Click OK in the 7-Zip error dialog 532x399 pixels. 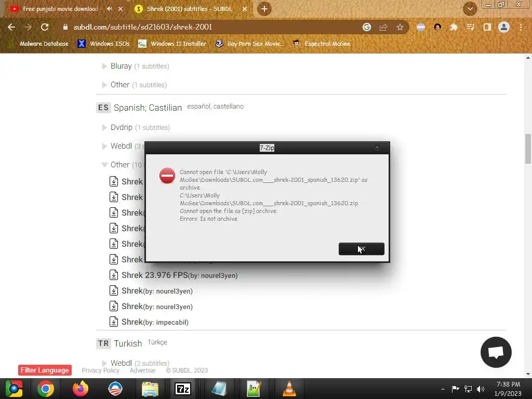point(362,249)
